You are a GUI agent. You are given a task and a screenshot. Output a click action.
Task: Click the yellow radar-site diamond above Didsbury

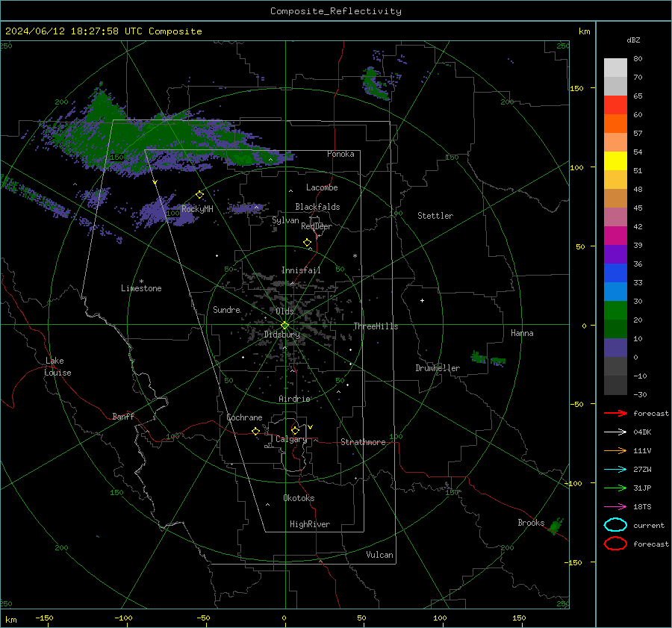coord(284,326)
